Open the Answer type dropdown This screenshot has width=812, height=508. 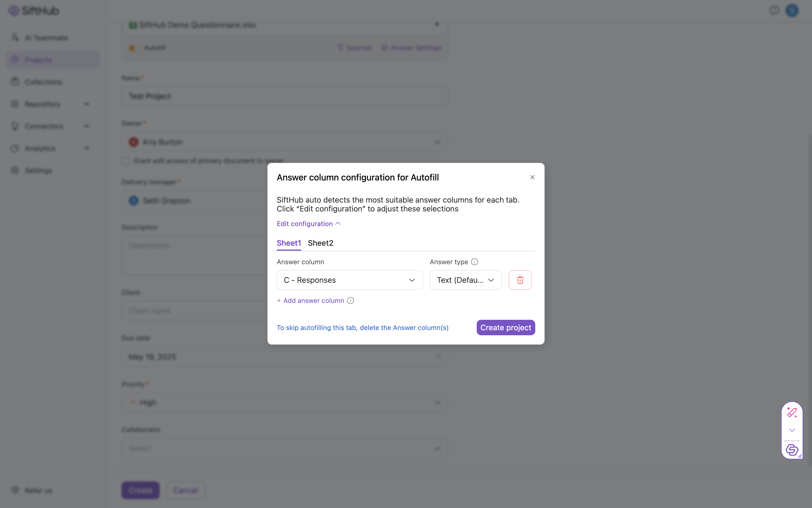tap(465, 280)
